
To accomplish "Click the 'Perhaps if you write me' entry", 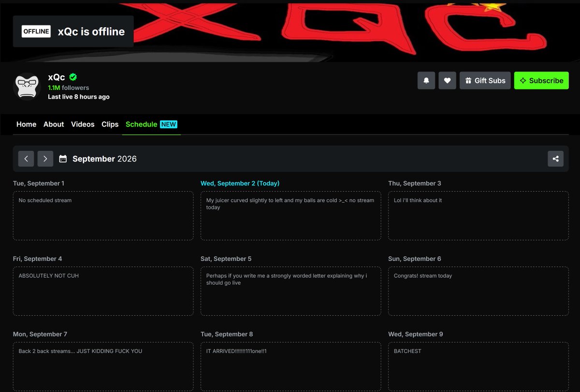I will [x=290, y=291].
